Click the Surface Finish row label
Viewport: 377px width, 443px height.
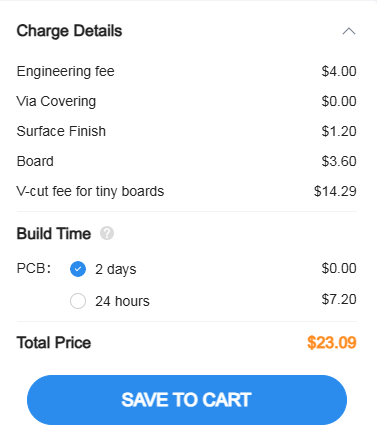tap(61, 131)
